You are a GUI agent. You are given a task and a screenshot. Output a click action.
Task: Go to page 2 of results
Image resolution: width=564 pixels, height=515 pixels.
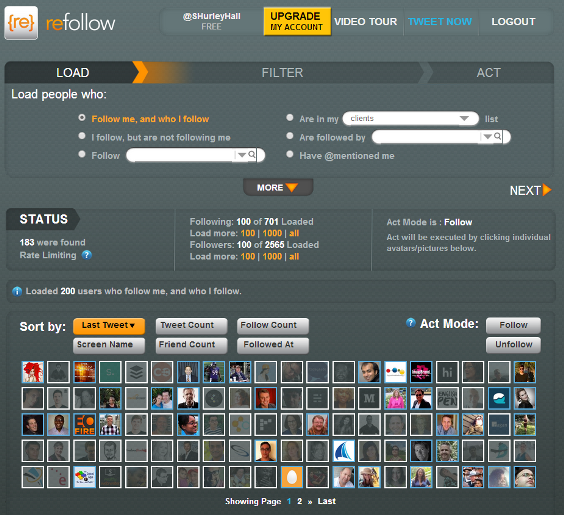click(300, 501)
